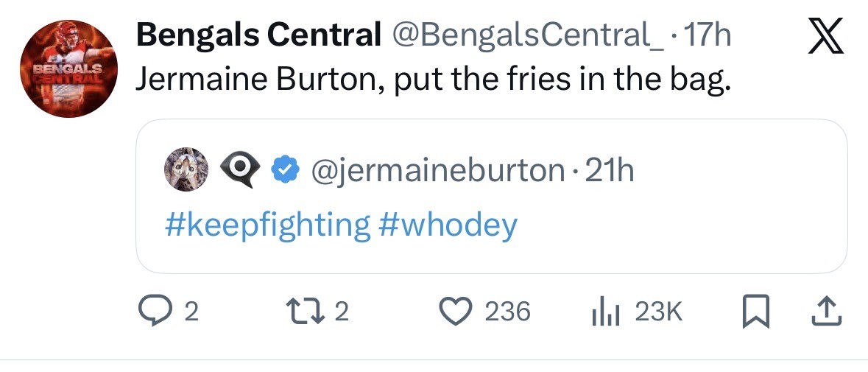Click the repost arrows icon

tap(312, 312)
